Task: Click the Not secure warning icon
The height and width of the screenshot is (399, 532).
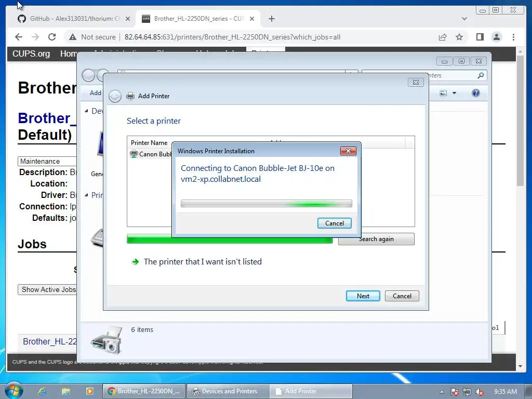Action: [x=73, y=37]
